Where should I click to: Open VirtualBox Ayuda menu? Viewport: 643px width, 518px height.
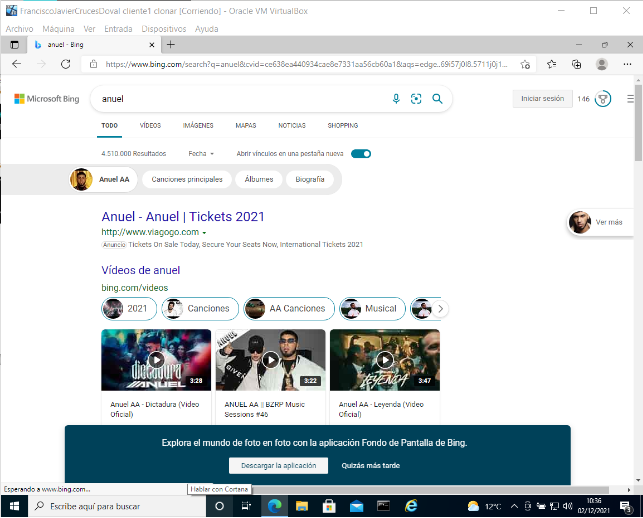pos(206,29)
